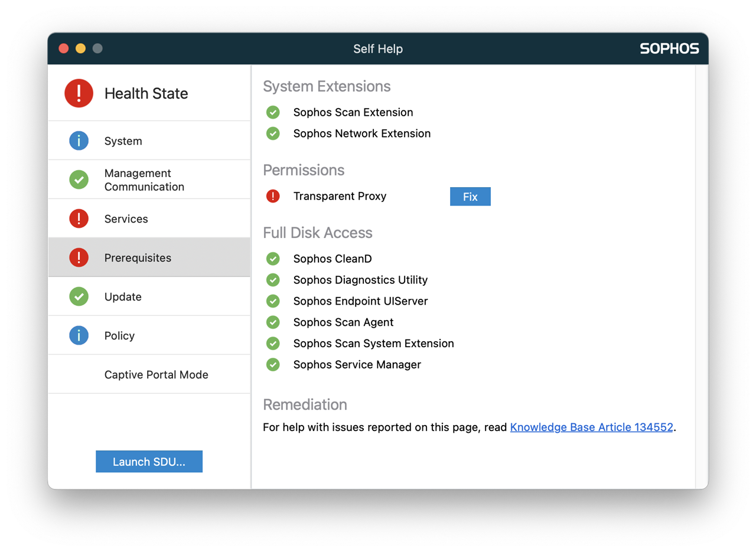Click the Launch SDU... button
This screenshot has width=756, height=552.
(x=149, y=462)
